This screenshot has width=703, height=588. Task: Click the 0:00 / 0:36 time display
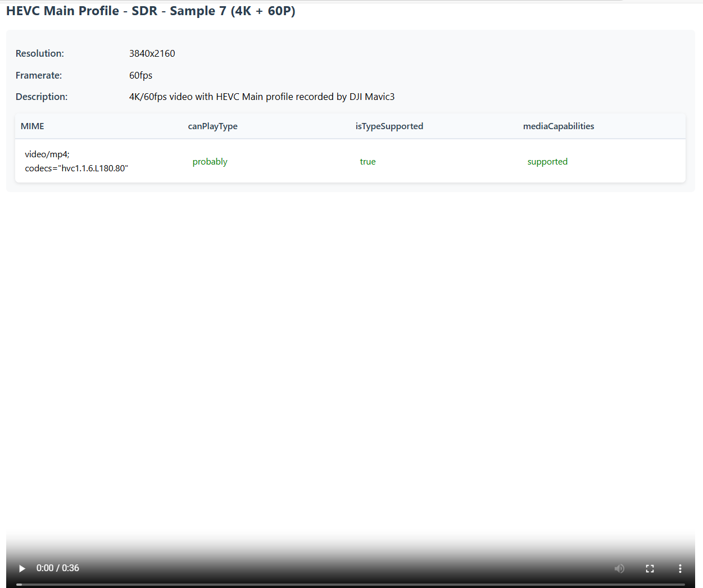[x=58, y=568]
